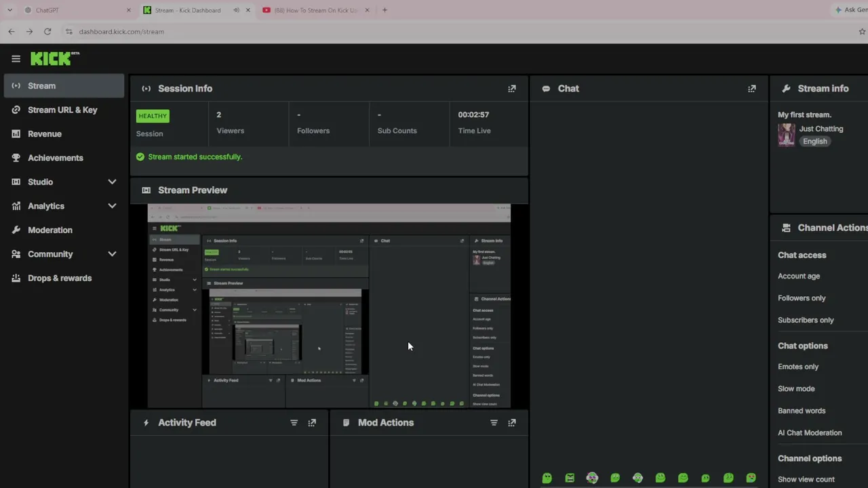
Task: Open the Activity Feed filter options
Action: tap(294, 423)
